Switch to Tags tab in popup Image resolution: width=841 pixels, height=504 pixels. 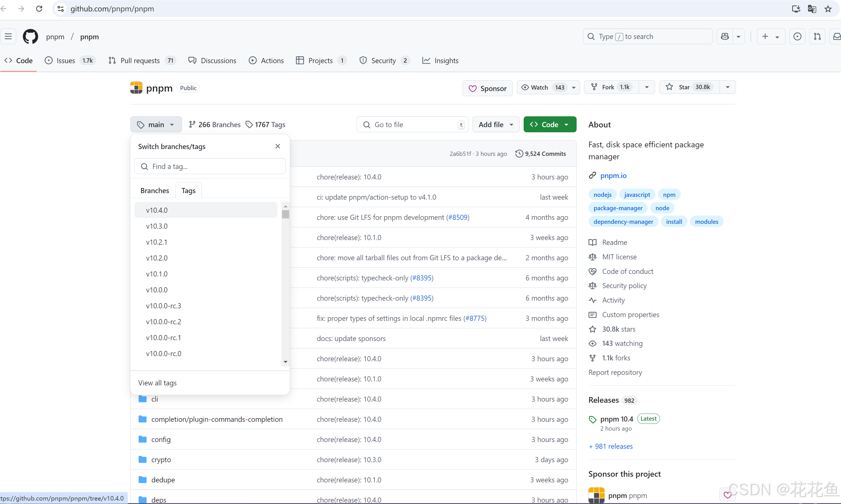pos(188,191)
